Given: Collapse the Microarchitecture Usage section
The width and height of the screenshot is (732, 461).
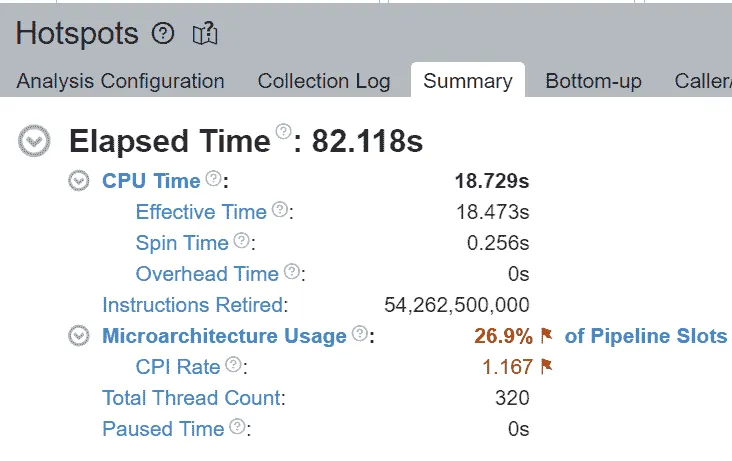Looking at the screenshot, I should 79,336.
